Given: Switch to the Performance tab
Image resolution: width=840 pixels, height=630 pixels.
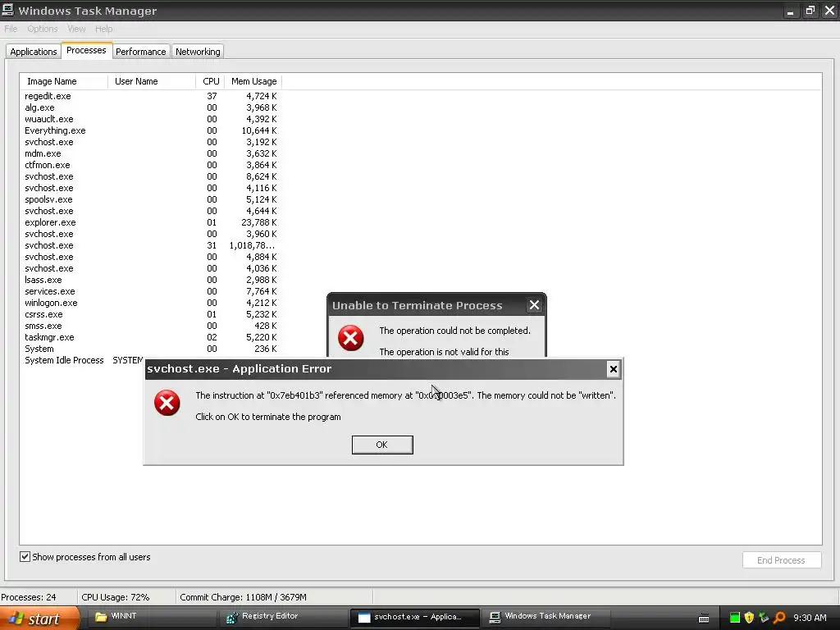Looking at the screenshot, I should (141, 52).
